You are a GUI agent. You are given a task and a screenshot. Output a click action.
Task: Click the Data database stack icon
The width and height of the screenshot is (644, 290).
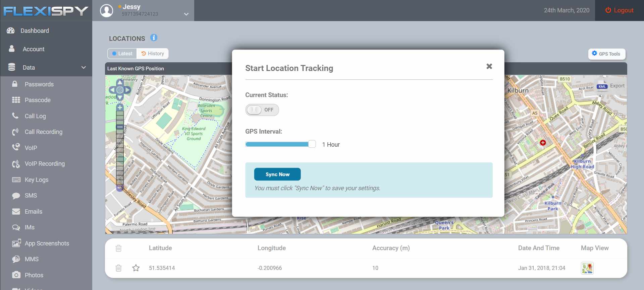tap(12, 67)
